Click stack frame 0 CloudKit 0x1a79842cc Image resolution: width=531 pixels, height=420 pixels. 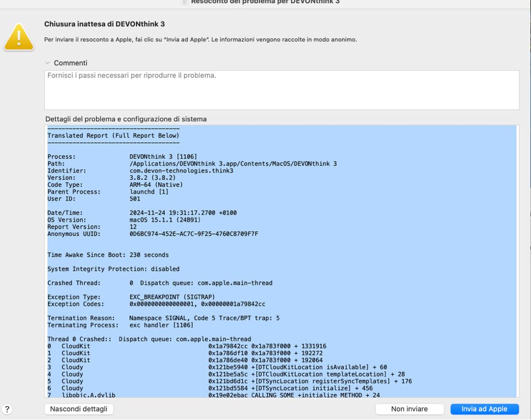(x=187, y=346)
